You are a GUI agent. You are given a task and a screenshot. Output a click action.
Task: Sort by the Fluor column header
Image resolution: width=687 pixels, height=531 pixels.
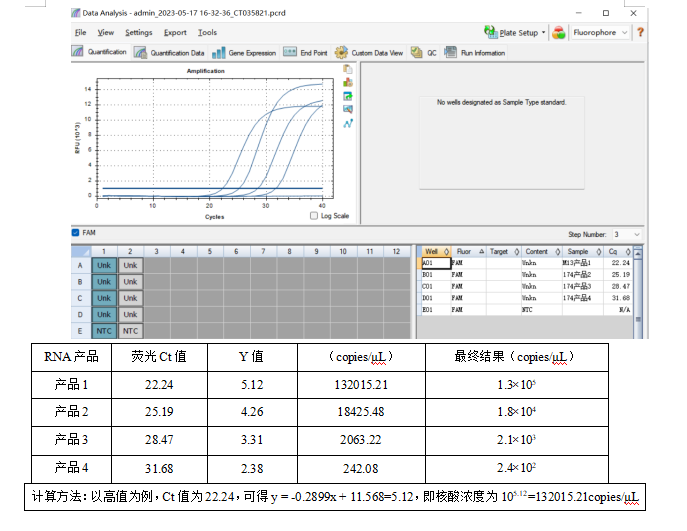point(468,251)
